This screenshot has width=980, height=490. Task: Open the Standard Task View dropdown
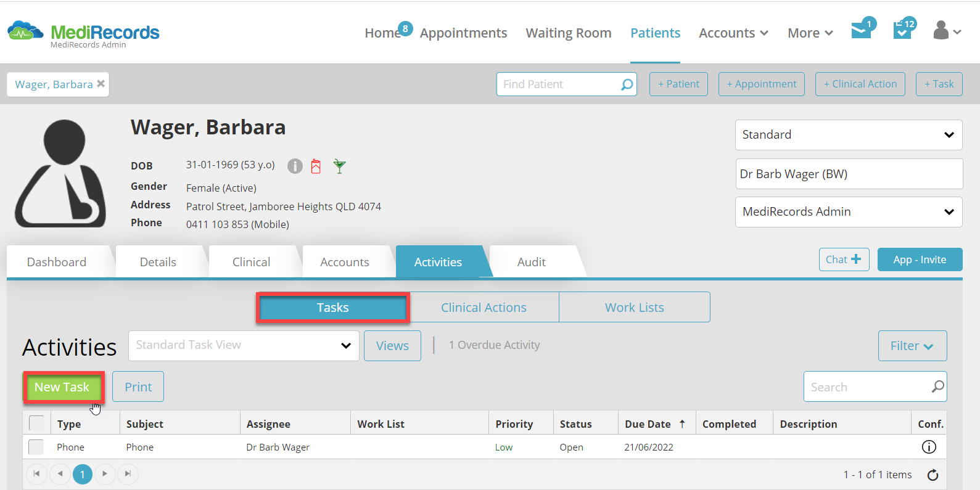click(x=244, y=345)
